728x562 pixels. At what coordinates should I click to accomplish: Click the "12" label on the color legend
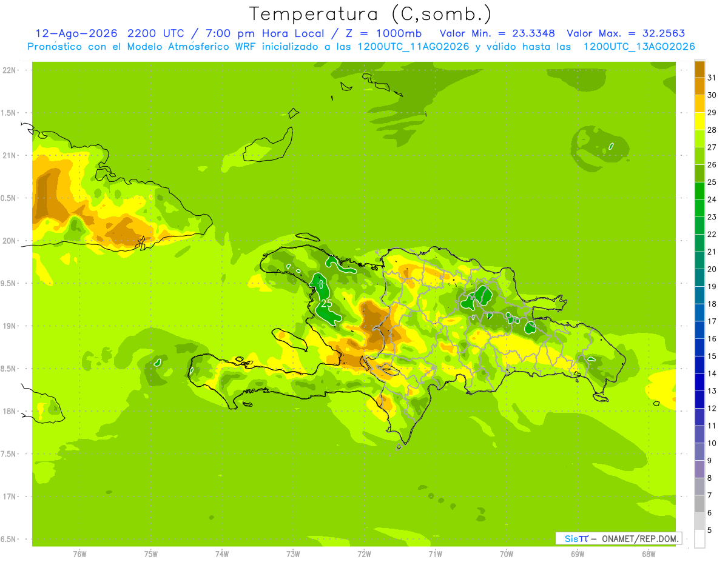712,408
